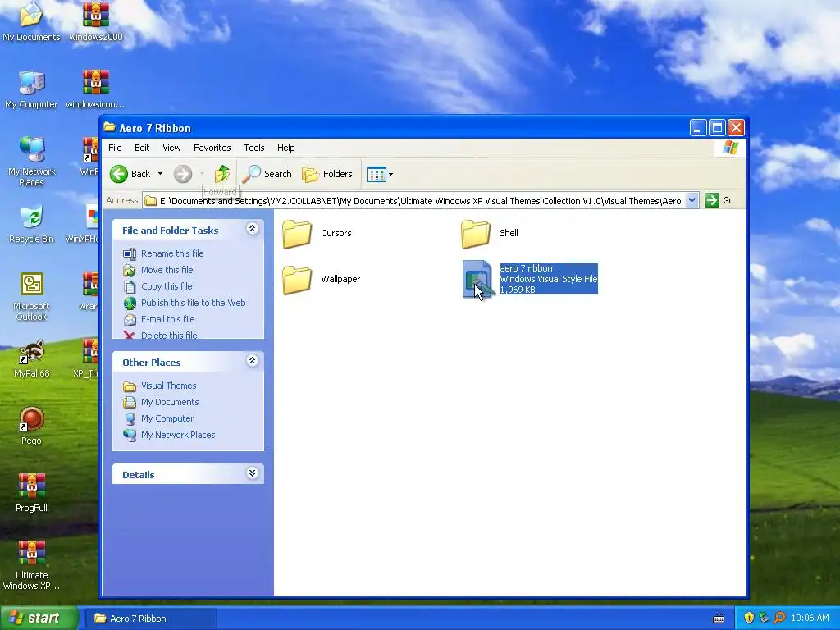Toggle the Folders pane button
This screenshot has height=630, width=840.
coord(327,174)
